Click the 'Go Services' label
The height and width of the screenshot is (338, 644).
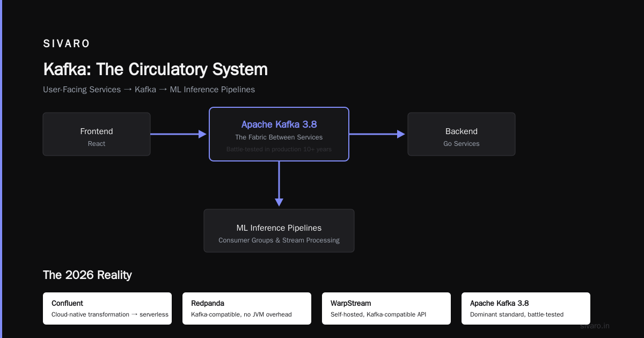[x=462, y=144]
